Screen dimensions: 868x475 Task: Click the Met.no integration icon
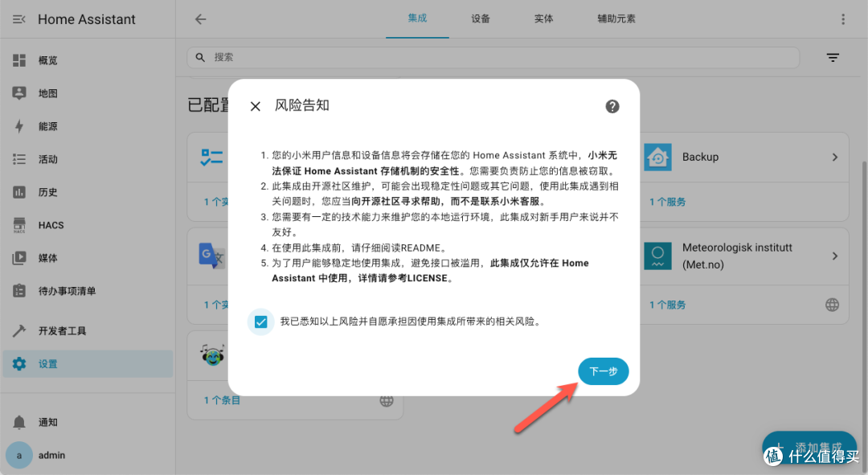(657, 256)
